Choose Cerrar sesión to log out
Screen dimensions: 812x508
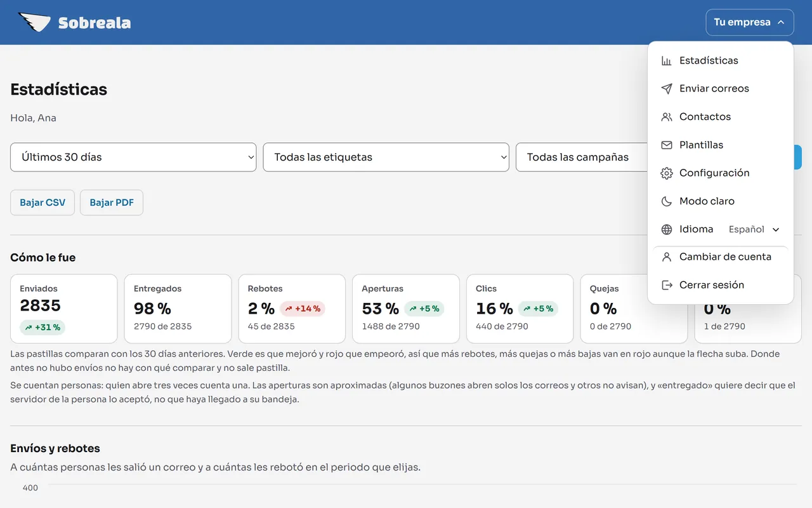(721, 285)
